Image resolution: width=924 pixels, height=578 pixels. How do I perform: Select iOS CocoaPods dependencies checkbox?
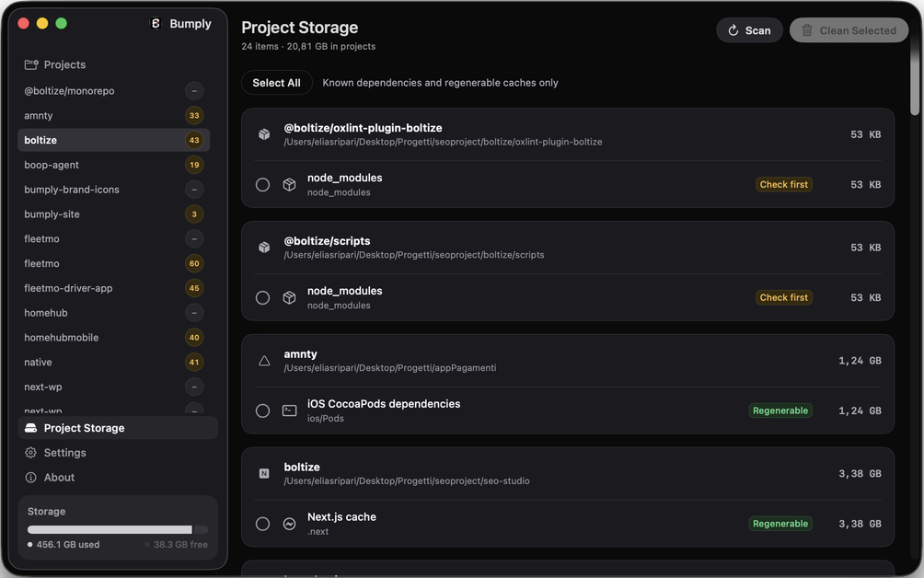click(x=263, y=410)
